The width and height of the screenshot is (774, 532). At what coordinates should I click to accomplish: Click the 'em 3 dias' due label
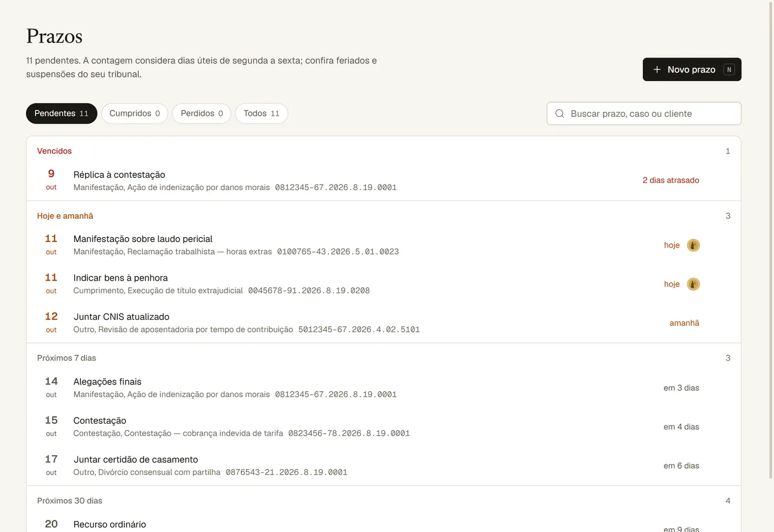click(x=681, y=388)
